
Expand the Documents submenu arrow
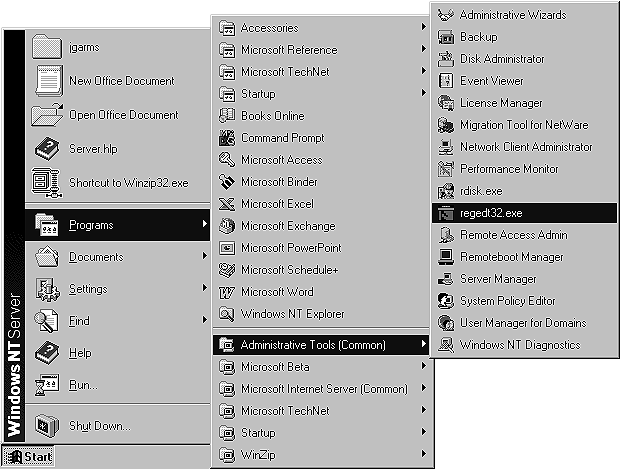204,257
